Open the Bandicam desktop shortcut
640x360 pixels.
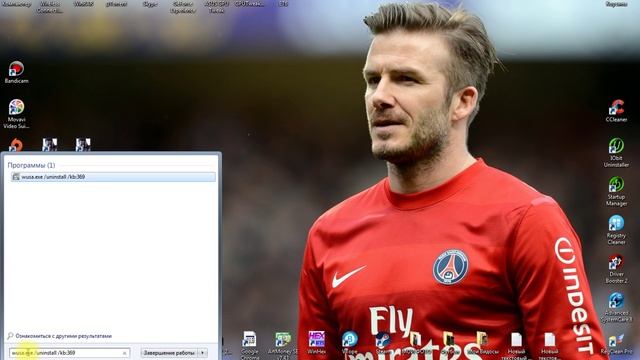point(16,72)
